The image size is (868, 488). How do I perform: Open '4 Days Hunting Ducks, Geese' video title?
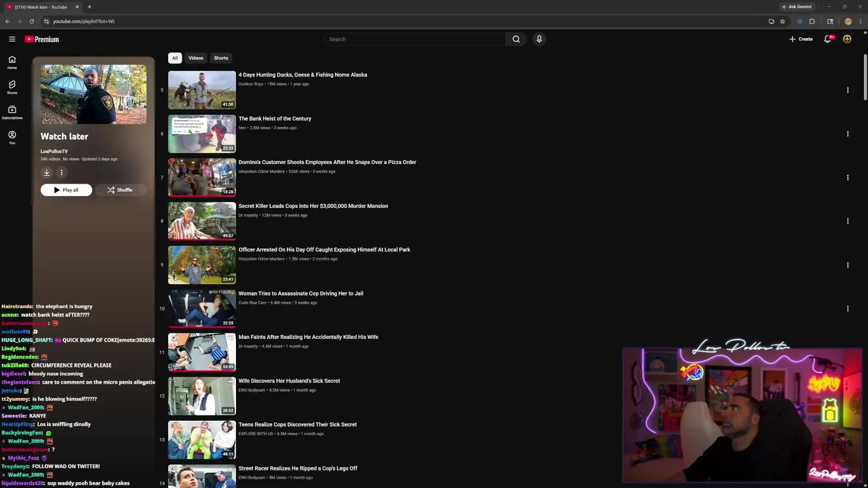302,75
